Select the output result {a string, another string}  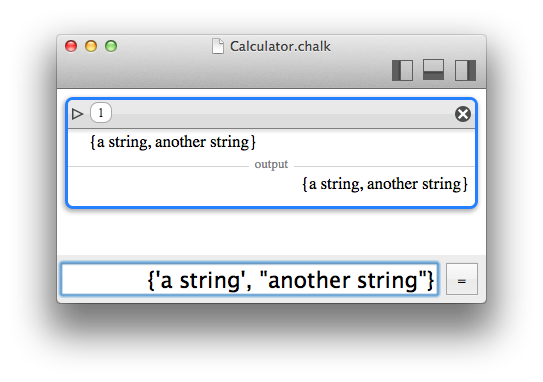(x=385, y=184)
